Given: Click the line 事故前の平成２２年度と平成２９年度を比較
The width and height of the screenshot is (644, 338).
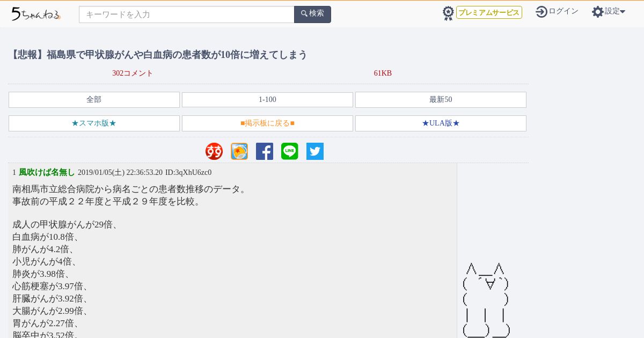Looking at the screenshot, I should pyautogui.click(x=107, y=202).
